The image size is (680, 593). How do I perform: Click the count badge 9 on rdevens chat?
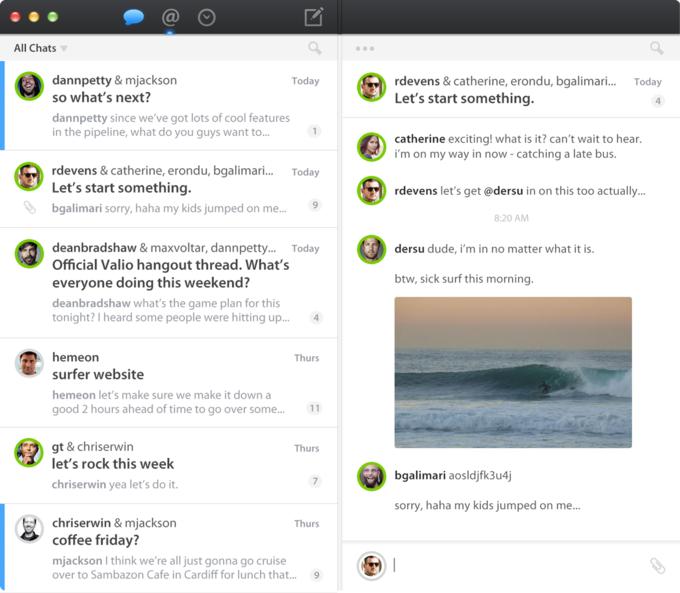tap(315, 205)
